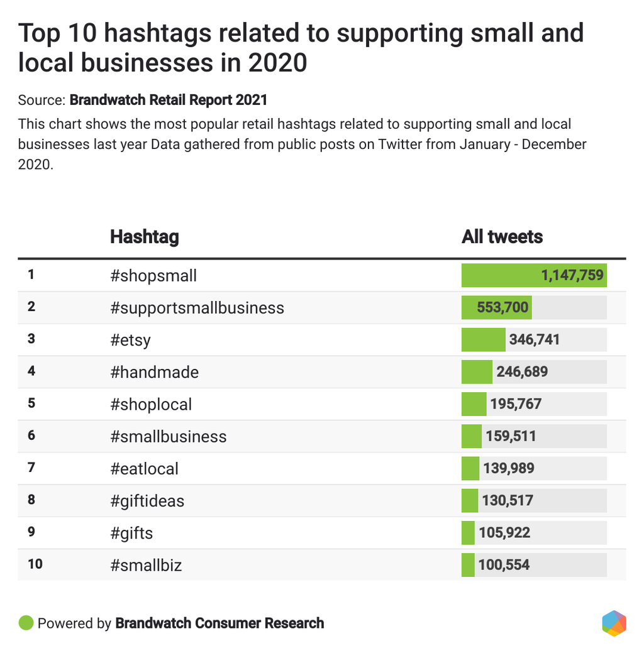Click the Hashtag column header

pyautogui.click(x=144, y=237)
